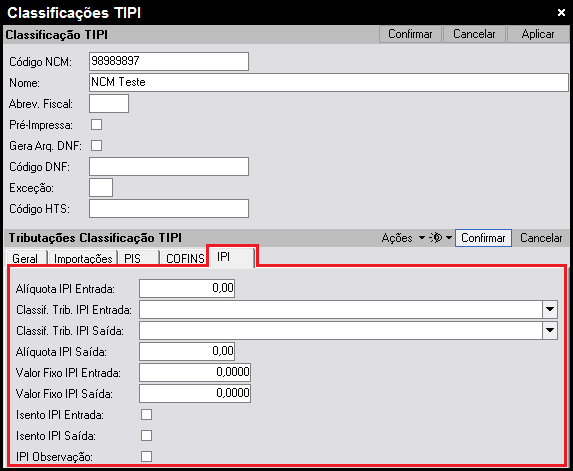Open the small arrow next to gear icon
The height and width of the screenshot is (471, 573).
point(449,238)
